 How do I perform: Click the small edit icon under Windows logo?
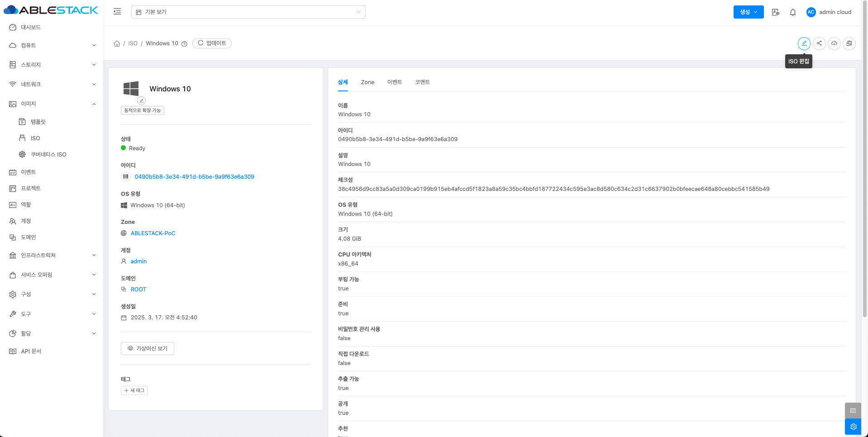[142, 100]
